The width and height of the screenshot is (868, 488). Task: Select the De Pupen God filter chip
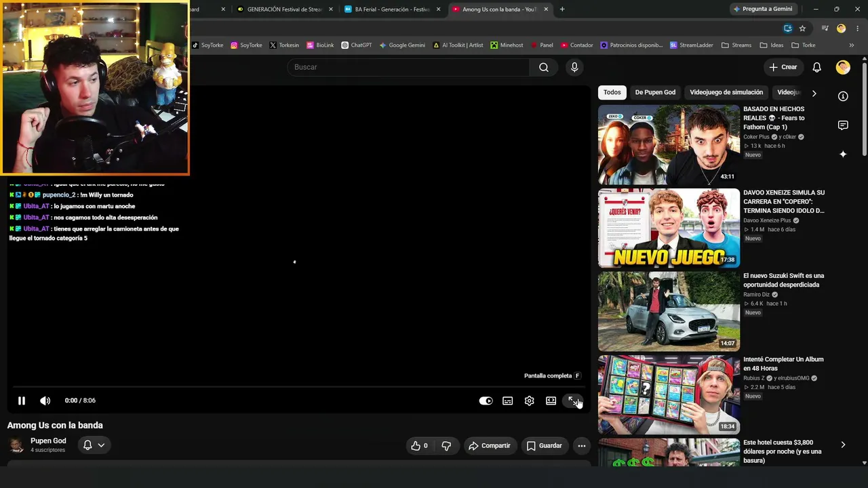[655, 92]
